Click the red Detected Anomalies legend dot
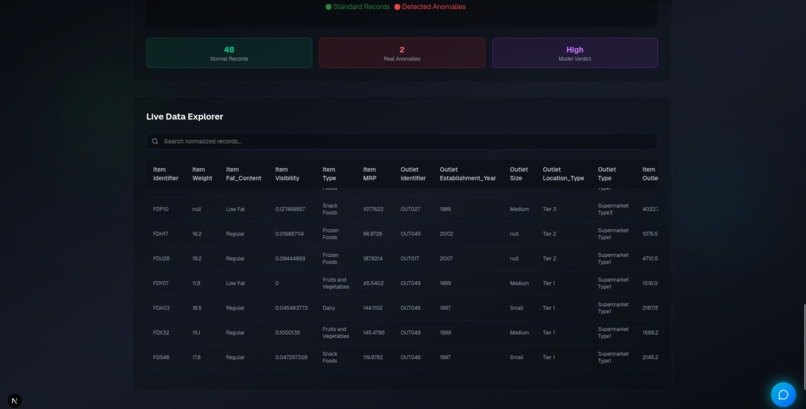This screenshot has height=409, width=806. pyautogui.click(x=397, y=7)
